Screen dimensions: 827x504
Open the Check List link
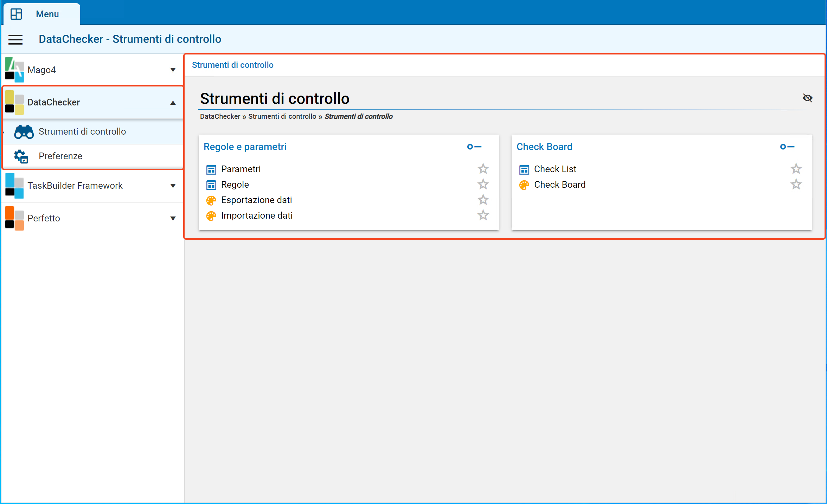[x=555, y=169]
